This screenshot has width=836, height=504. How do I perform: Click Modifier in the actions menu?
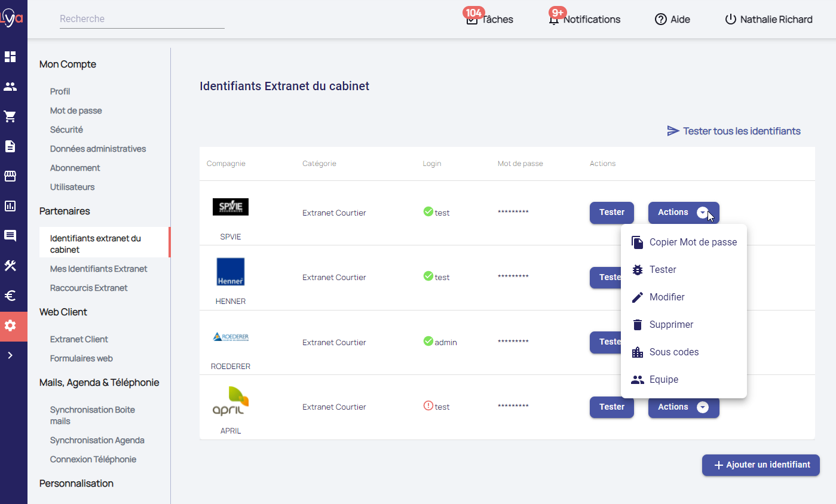click(x=667, y=297)
